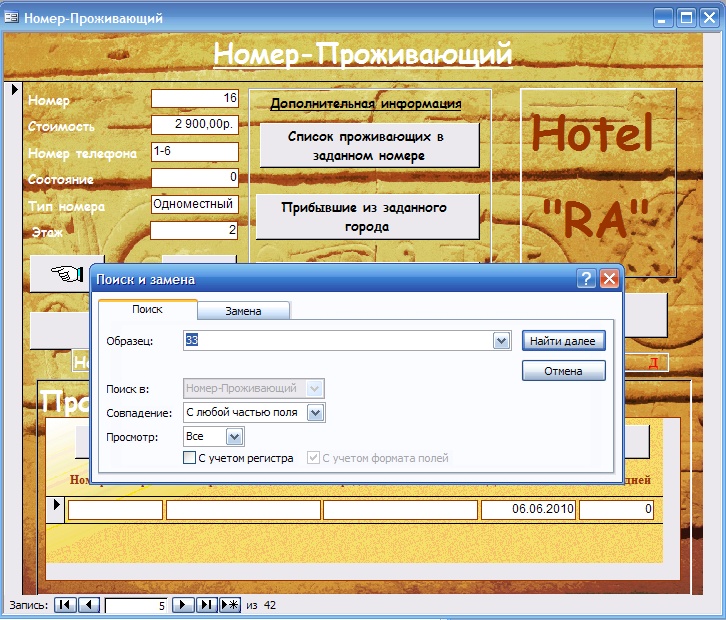Click Этаж field showing 2

point(194,230)
